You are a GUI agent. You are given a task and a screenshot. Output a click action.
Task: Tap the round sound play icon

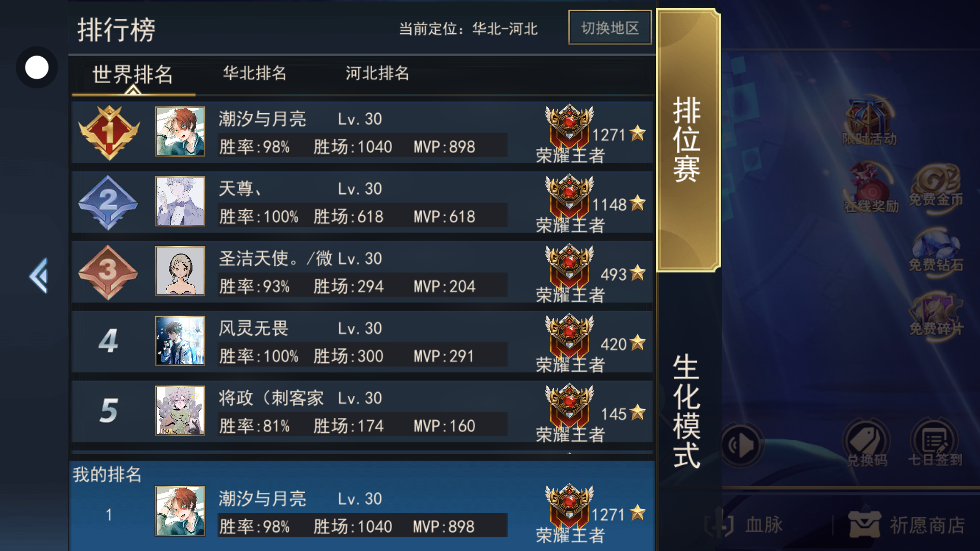tap(740, 445)
